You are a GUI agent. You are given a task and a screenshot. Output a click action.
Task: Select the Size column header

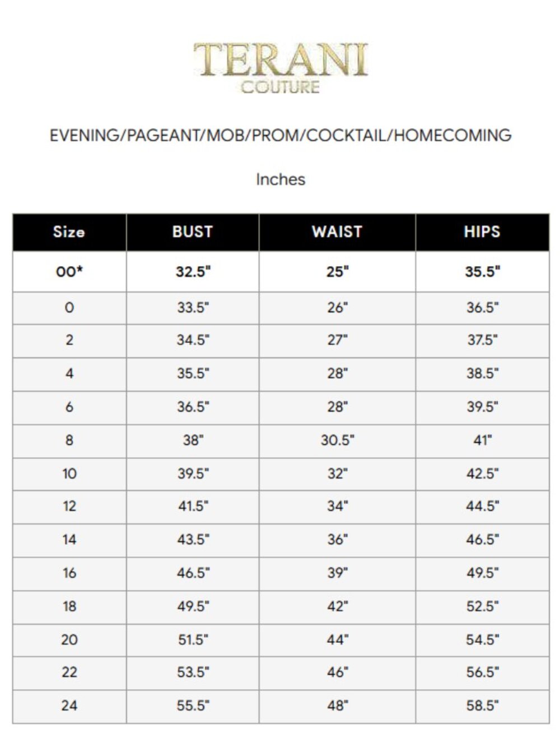69,232
